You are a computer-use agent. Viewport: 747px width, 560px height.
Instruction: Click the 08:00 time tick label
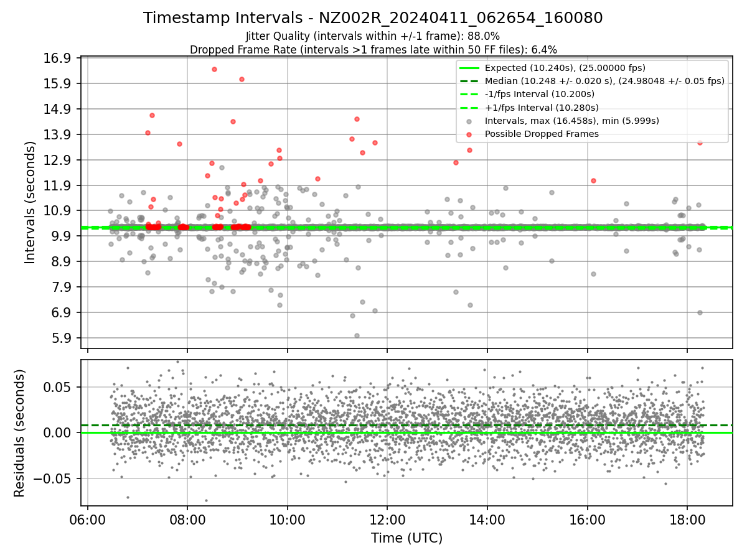[187, 520]
